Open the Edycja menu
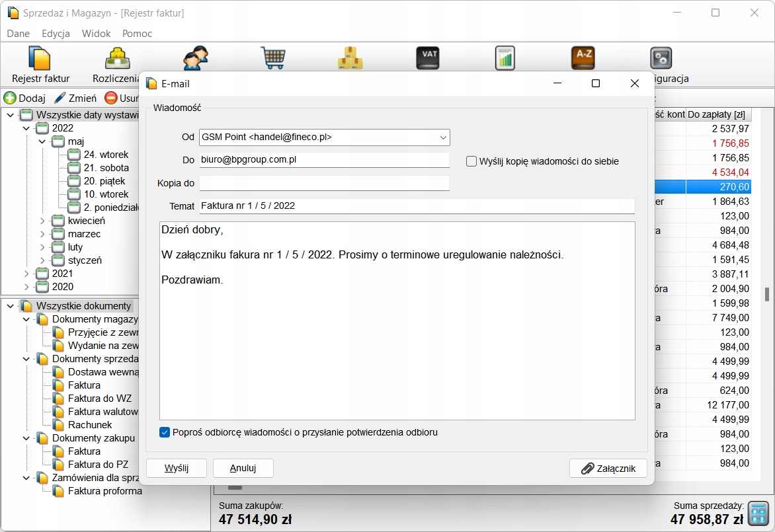The width and height of the screenshot is (775, 532). (56, 34)
